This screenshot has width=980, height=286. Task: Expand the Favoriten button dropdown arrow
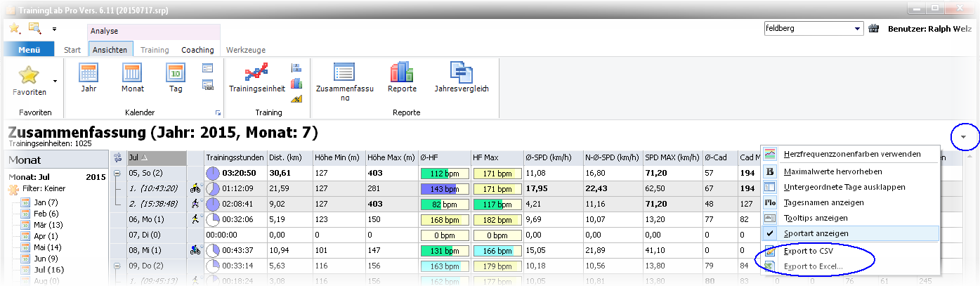55,81
